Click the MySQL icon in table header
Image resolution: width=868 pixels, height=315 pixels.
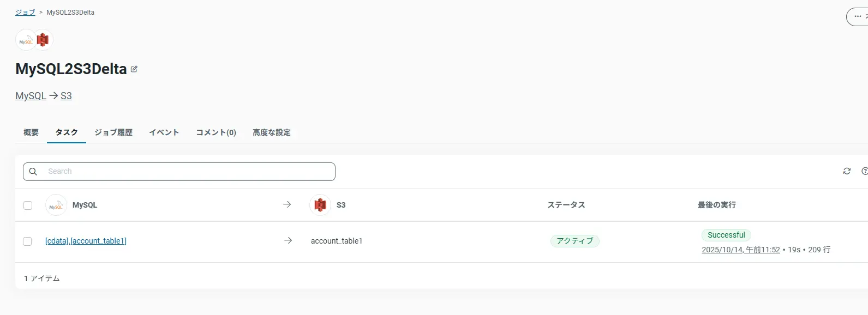click(56, 205)
